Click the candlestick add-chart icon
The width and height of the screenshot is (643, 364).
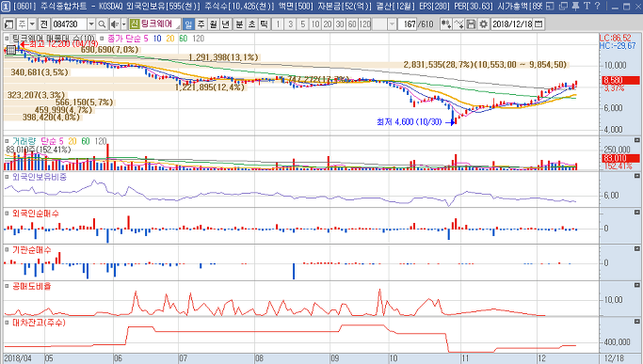tap(445, 24)
